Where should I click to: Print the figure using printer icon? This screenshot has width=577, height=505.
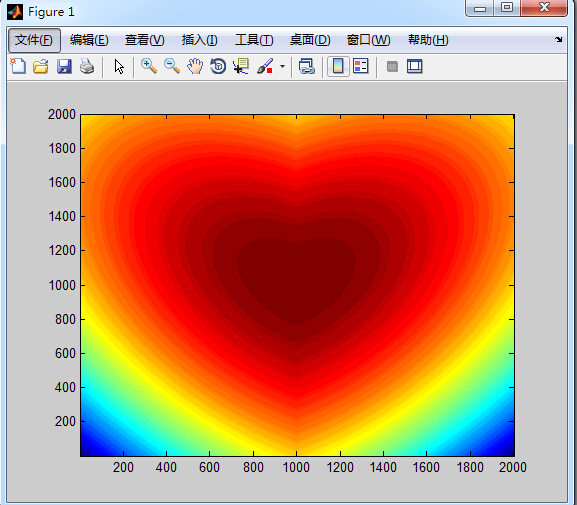[87, 67]
